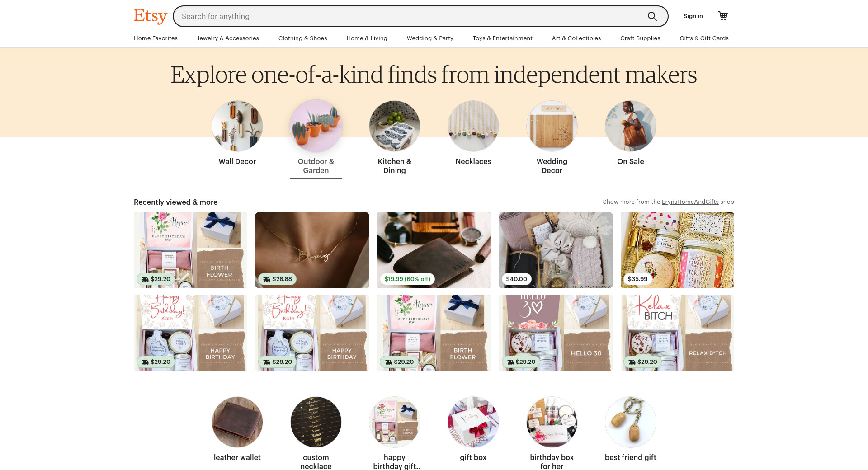
Task: Open Jewelry & Accessories menu
Action: pyautogui.click(x=228, y=38)
